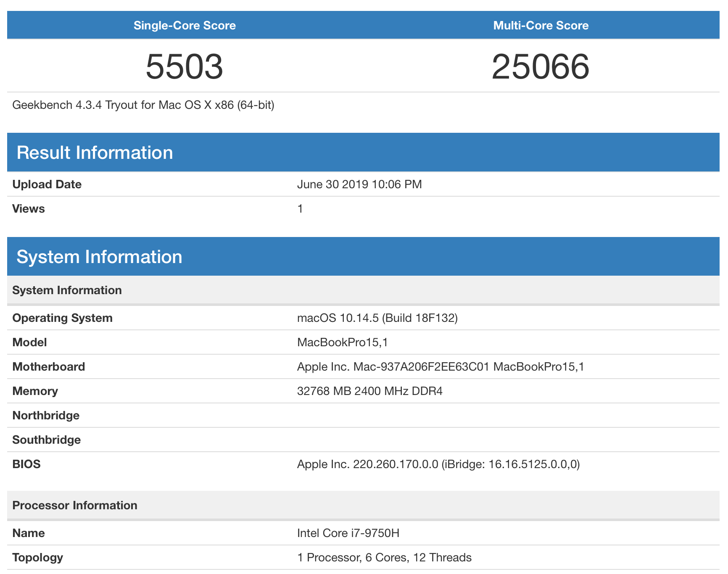The image size is (728, 574).
Task: Select the Apple Inc. 220.260.170.0.0 BIOS value
Action: tap(438, 464)
